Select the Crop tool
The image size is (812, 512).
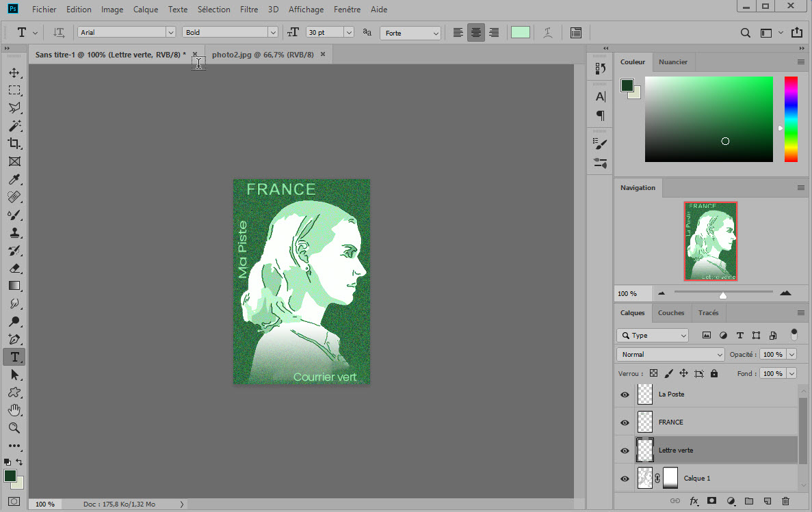[x=14, y=144]
